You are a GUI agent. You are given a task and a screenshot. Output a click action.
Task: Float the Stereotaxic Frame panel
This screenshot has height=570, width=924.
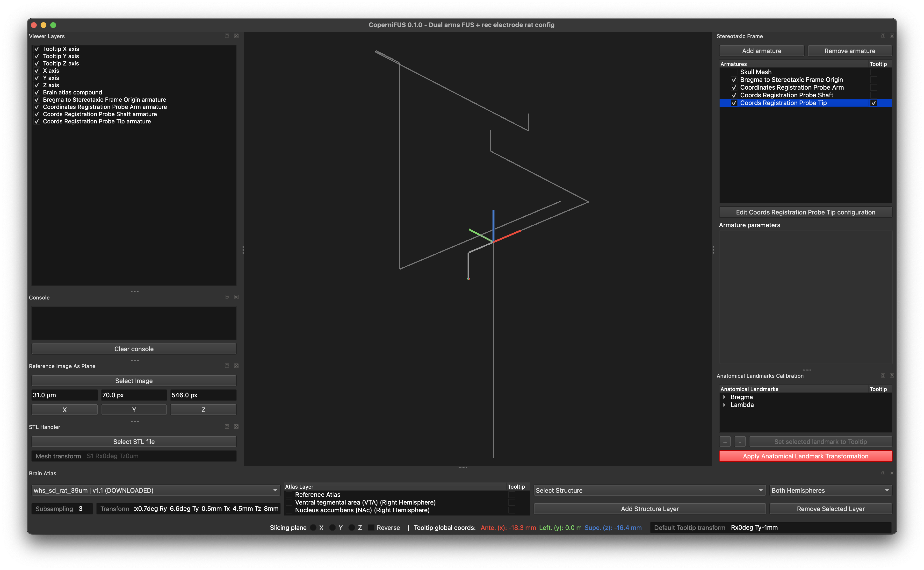coord(883,36)
